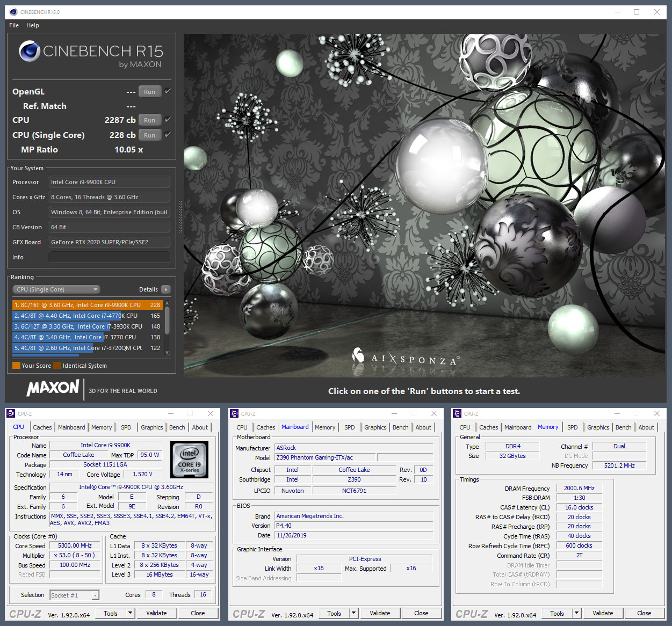This screenshot has height=626, width=672.
Task: Click Validate in the CPU-Z Memory window
Action: 603,613
